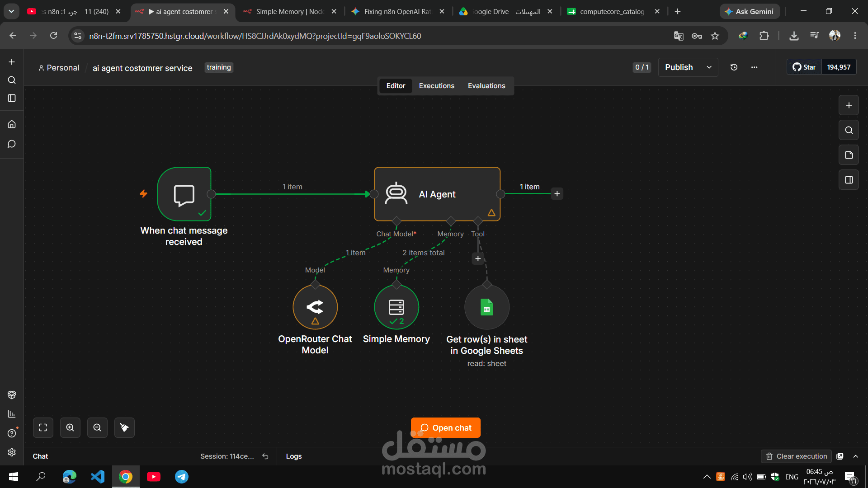The image size is (868, 488).
Task: Select the OpenRouter Chat Model node
Action: (315, 307)
